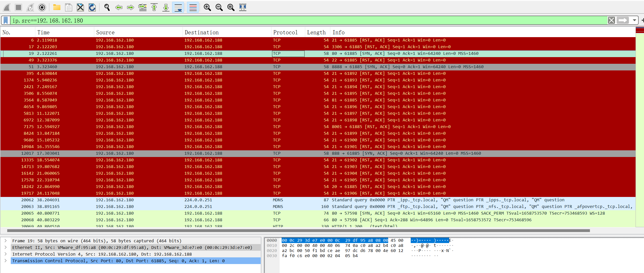This screenshot has width=644, height=273.
Task: Select packet 12017 from port 888
Action: click(318, 153)
